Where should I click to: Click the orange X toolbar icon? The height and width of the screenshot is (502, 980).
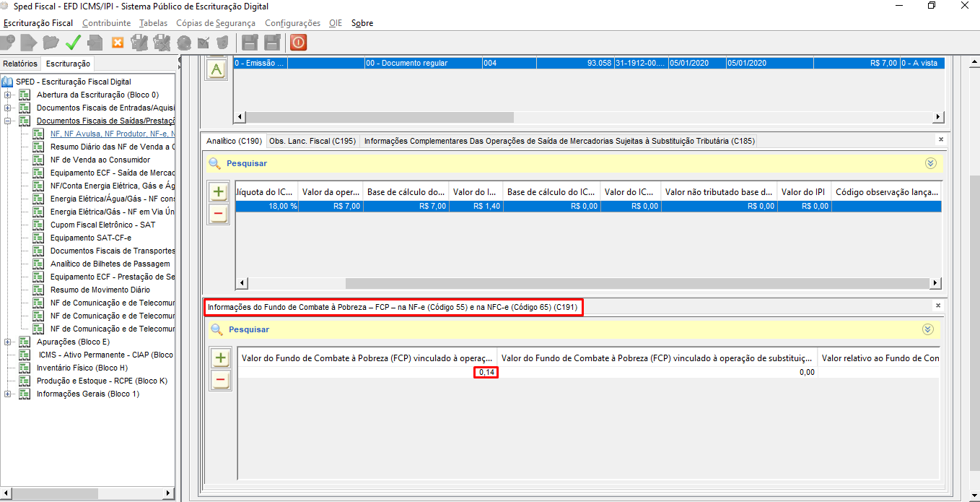118,43
